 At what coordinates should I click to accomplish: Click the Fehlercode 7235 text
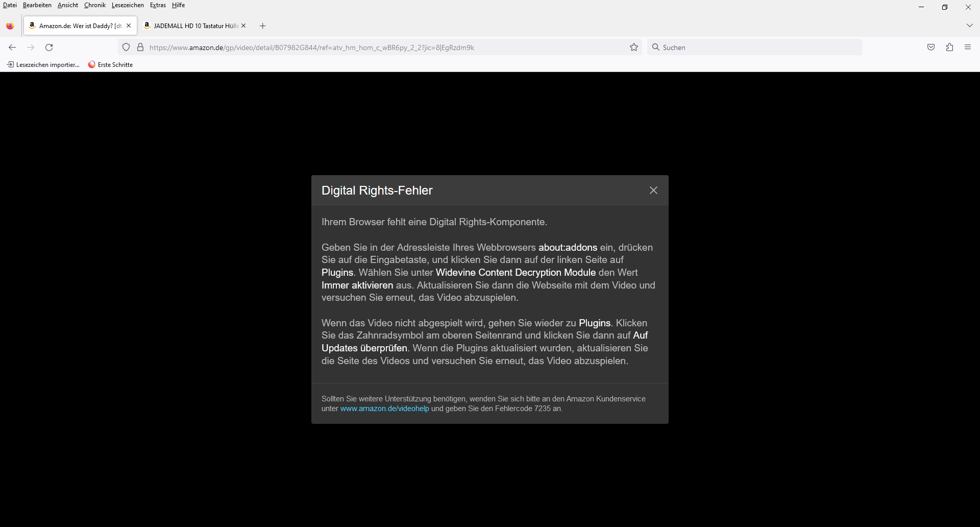[x=523, y=409]
